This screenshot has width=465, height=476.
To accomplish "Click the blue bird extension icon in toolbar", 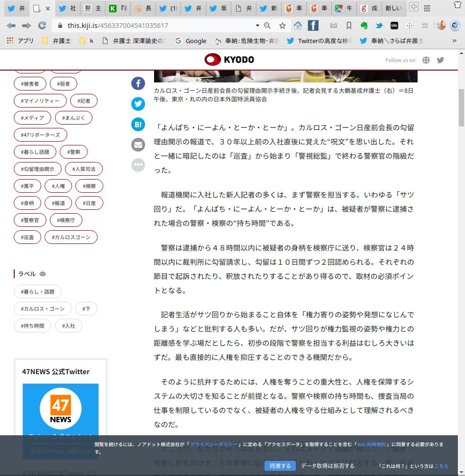I will point(379,26).
